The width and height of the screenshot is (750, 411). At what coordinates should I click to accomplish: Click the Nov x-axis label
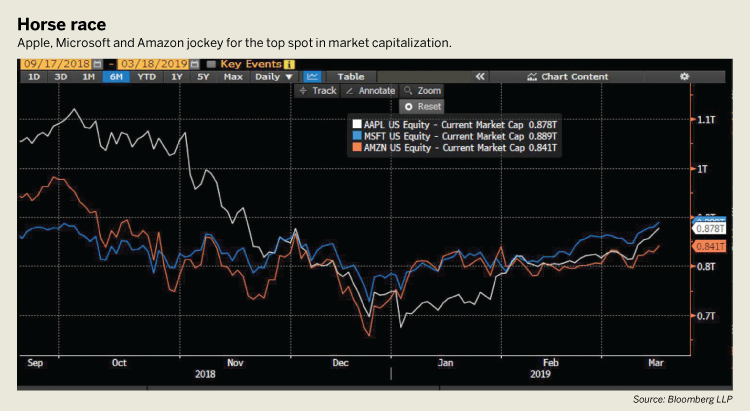pyautogui.click(x=235, y=363)
